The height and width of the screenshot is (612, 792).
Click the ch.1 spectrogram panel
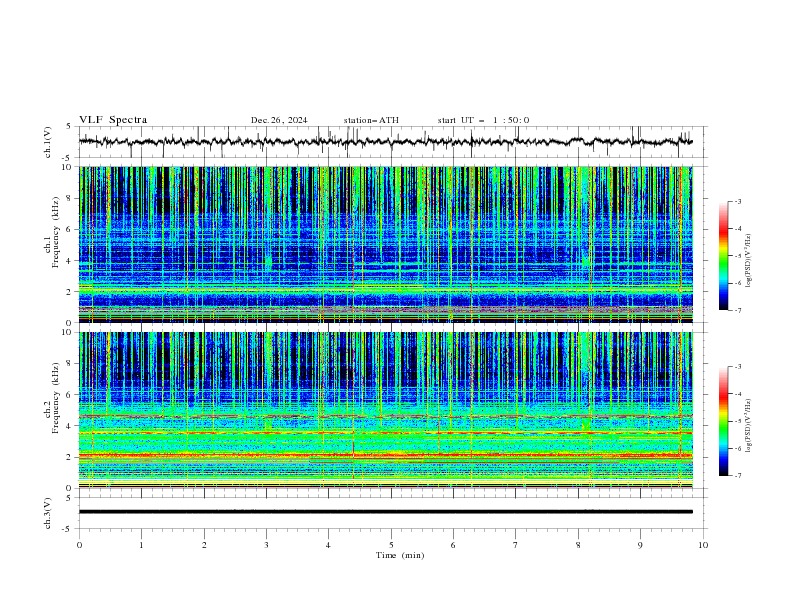click(386, 244)
